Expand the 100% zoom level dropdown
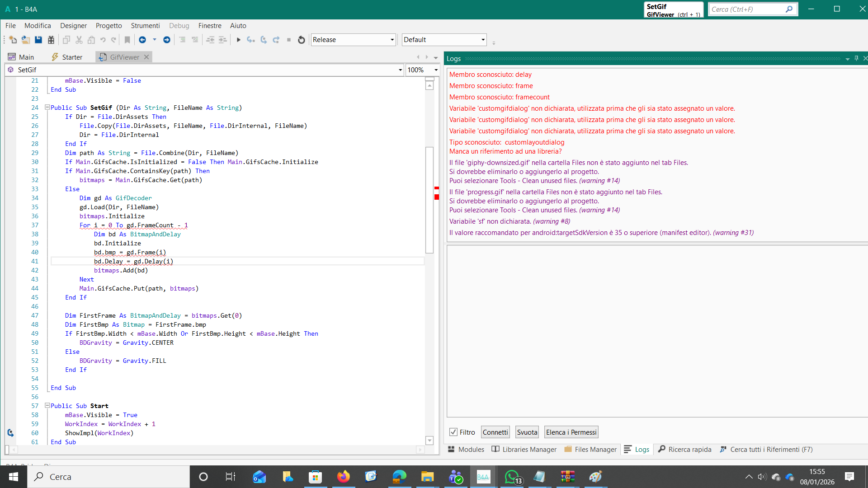The image size is (868, 488). coord(436,70)
